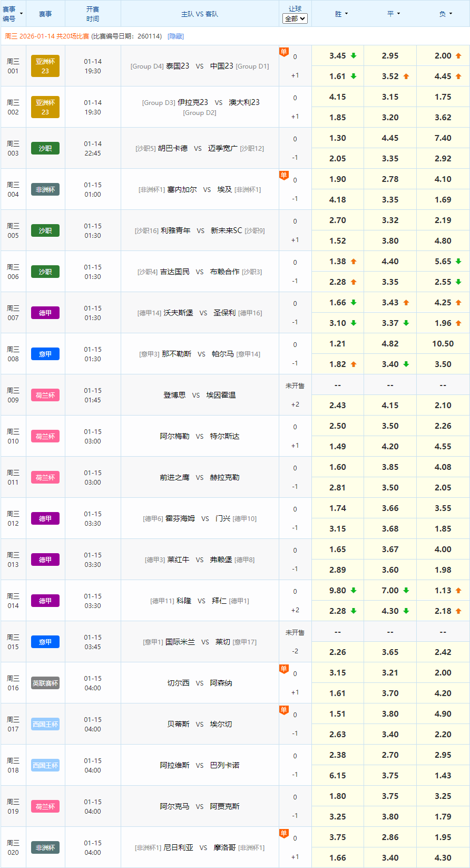Click the 西国王杯 league tag on match 017
The width and height of the screenshot is (470, 868).
coord(45,724)
